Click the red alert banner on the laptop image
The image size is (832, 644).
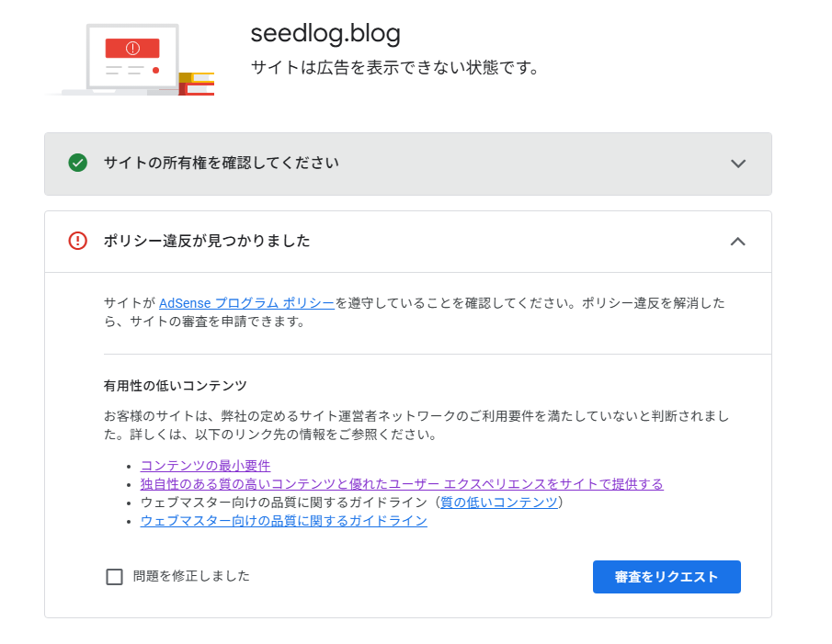pos(132,49)
